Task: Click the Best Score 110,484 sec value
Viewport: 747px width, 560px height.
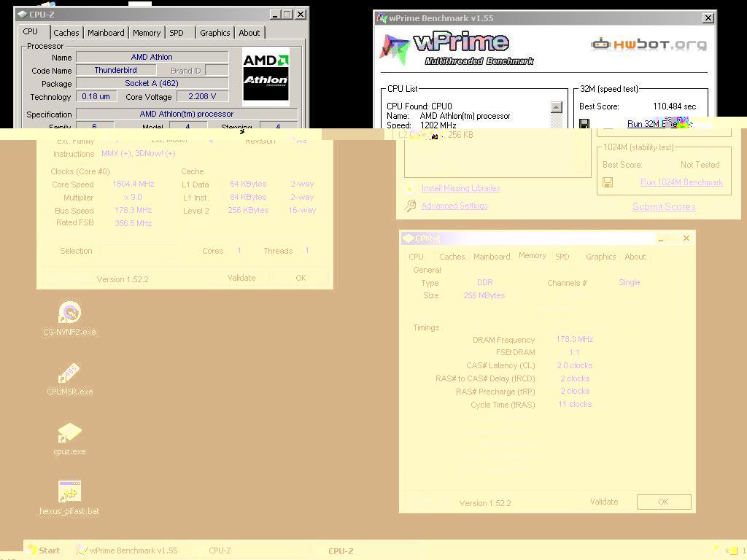Action: point(674,106)
